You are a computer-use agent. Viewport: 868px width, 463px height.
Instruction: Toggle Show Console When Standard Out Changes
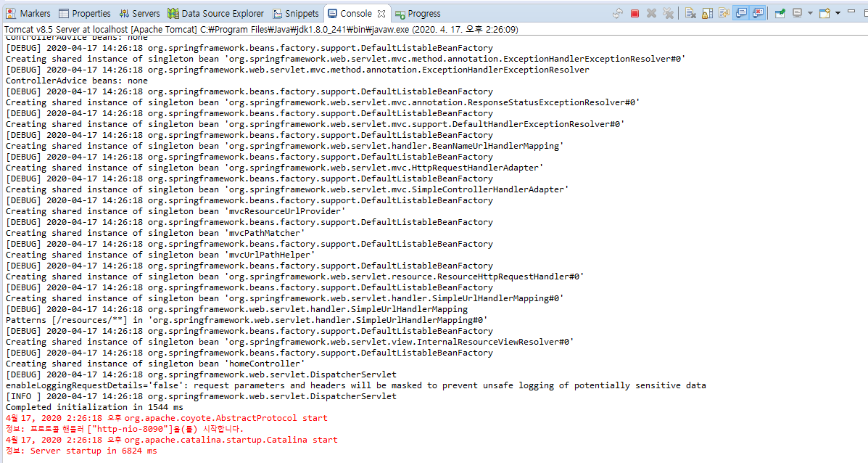741,13
